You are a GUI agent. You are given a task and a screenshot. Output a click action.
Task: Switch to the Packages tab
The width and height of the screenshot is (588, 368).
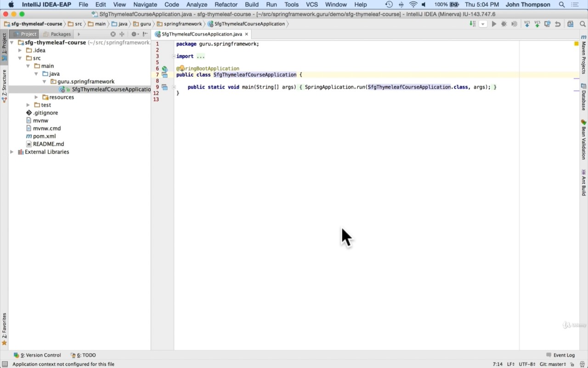pos(57,34)
